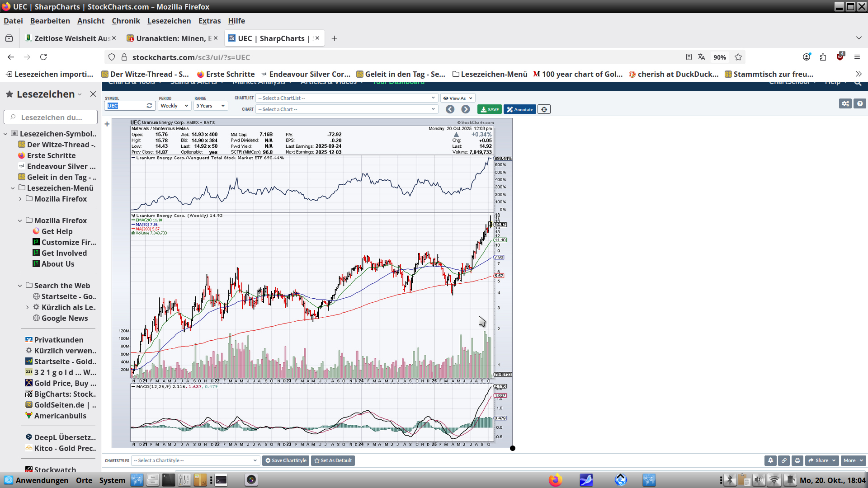Click the crosshair inspect button
Viewport: 868px width, 488px height.
544,109
